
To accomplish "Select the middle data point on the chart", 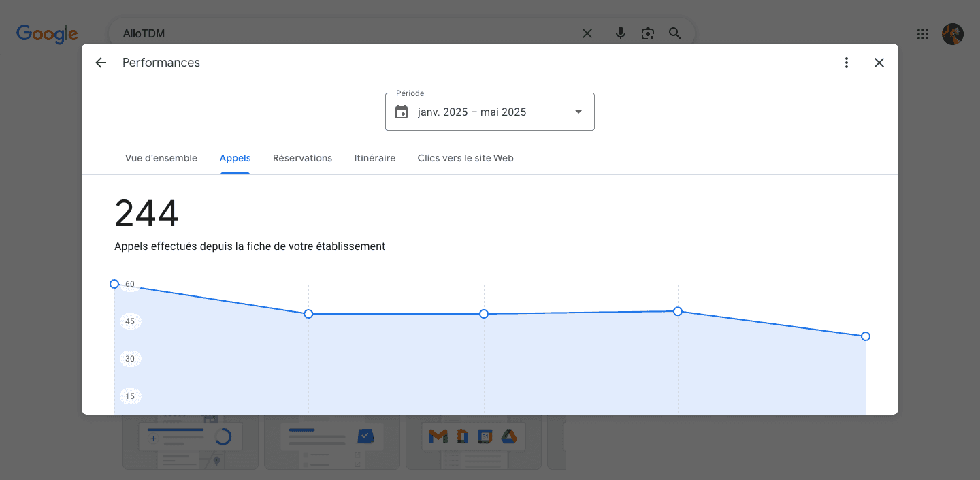I will click(x=484, y=314).
